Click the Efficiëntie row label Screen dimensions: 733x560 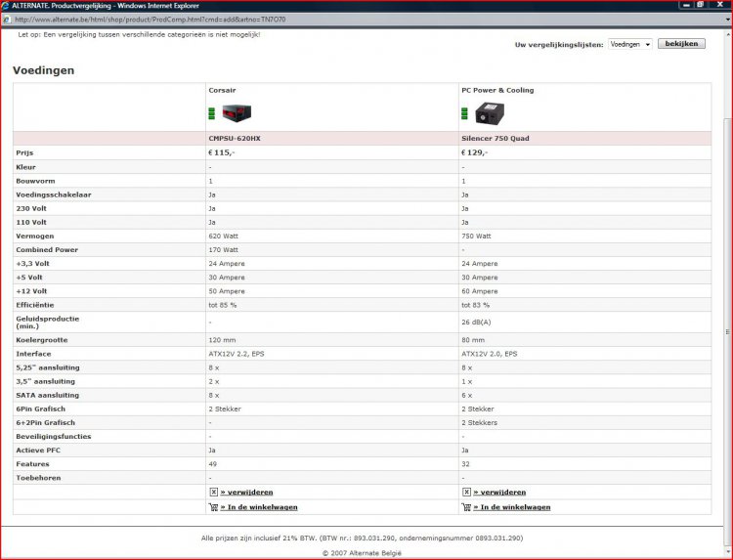point(34,305)
